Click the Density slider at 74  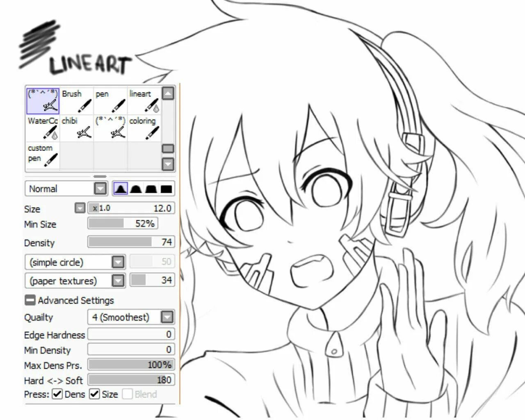[131, 242]
